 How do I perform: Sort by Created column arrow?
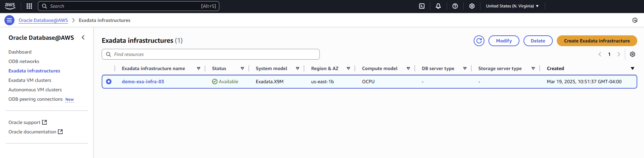633,68
